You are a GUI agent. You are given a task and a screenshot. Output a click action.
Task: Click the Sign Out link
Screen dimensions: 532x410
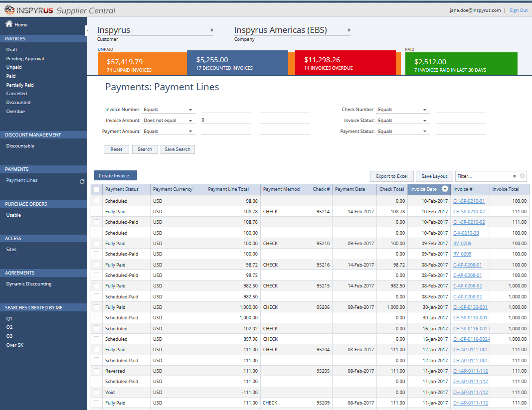click(519, 10)
